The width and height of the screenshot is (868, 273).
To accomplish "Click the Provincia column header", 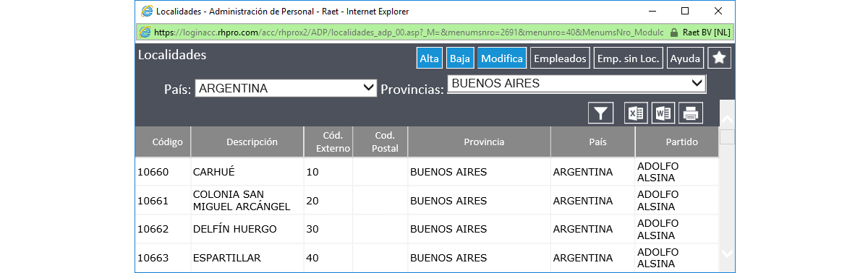I will pyautogui.click(x=479, y=142).
